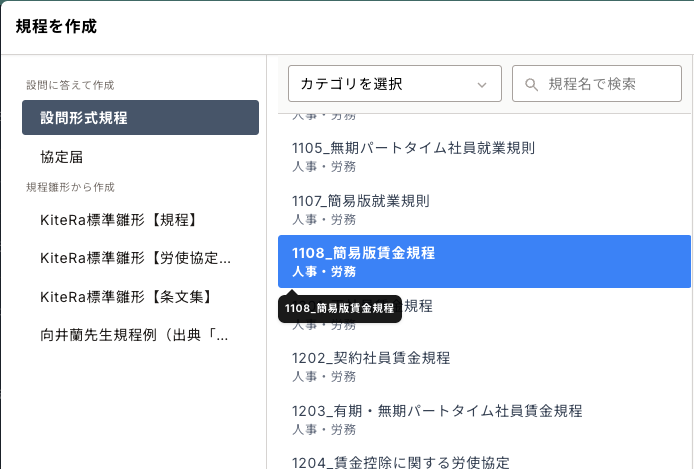The image size is (694, 469).
Task: Click the 規程を作成 dialog title
Action: [x=56, y=27]
